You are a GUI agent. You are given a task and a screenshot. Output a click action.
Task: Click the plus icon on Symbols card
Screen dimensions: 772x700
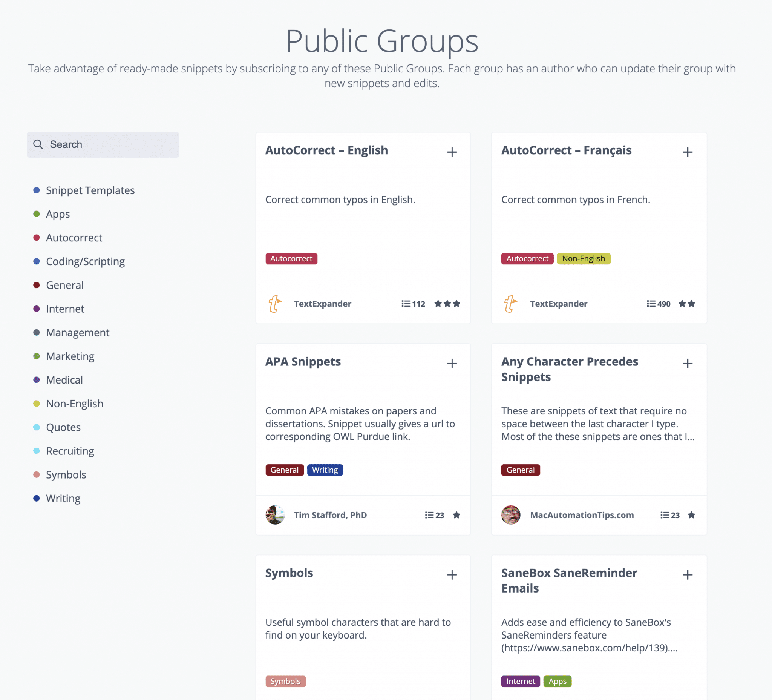point(452,575)
